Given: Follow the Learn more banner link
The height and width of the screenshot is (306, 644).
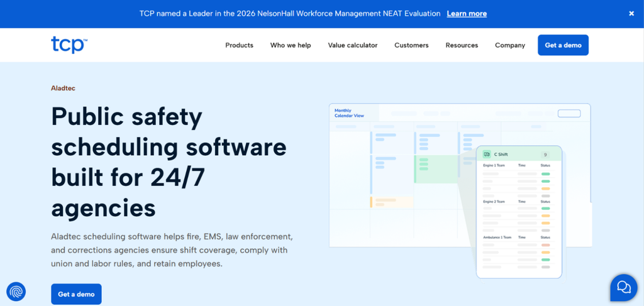Looking at the screenshot, I should pyautogui.click(x=467, y=14).
